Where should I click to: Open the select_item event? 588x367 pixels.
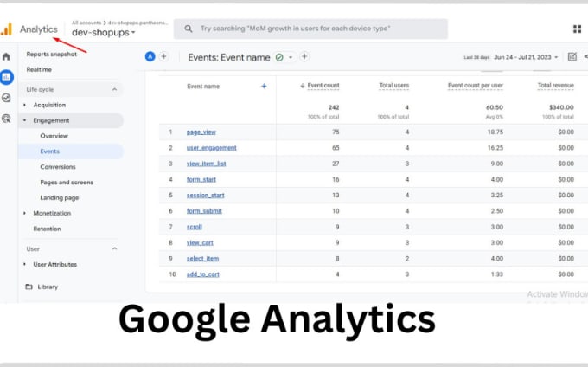[x=202, y=259]
